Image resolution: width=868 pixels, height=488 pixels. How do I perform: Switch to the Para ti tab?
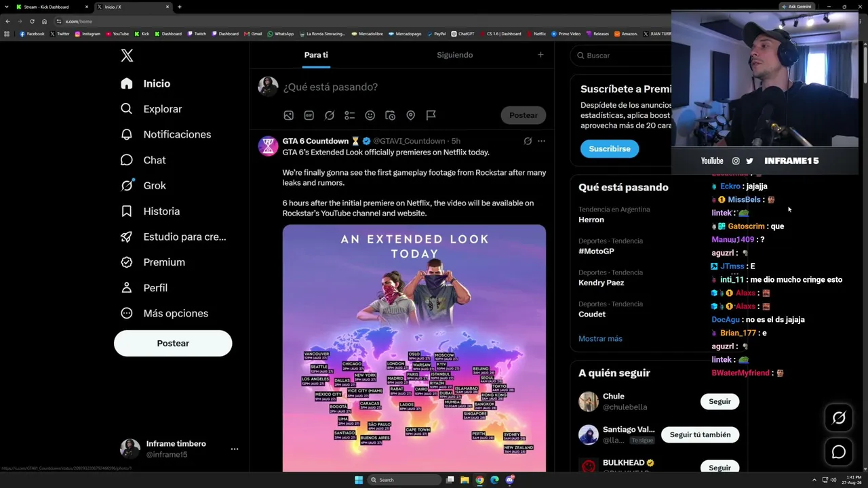[316, 55]
